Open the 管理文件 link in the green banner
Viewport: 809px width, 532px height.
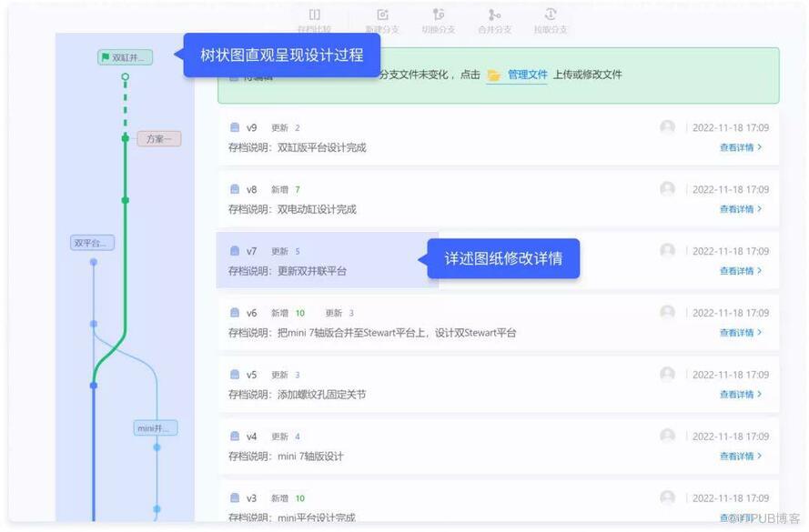click(x=526, y=75)
